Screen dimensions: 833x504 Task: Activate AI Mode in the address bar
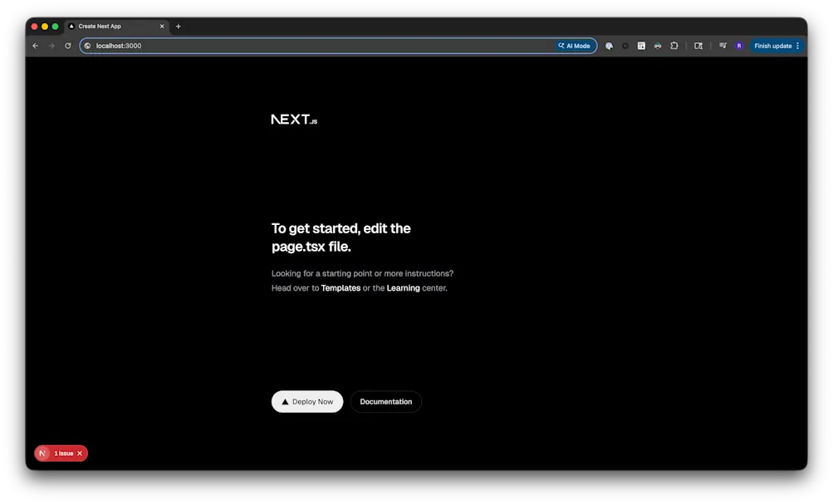coord(574,46)
